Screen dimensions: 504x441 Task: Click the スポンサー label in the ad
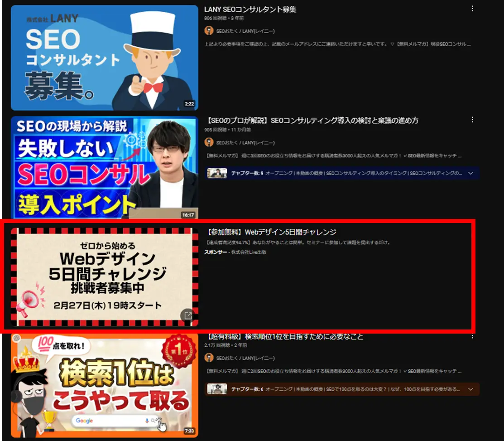coord(216,252)
